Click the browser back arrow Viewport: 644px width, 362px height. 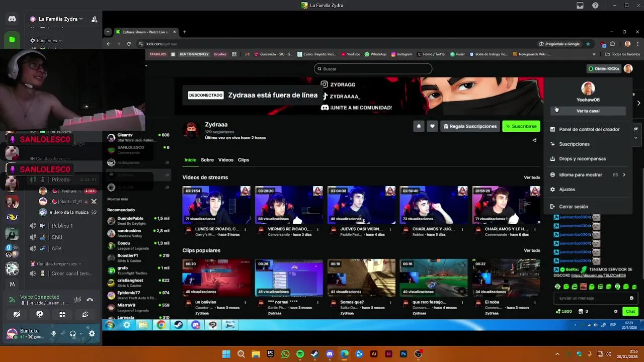(x=108, y=44)
